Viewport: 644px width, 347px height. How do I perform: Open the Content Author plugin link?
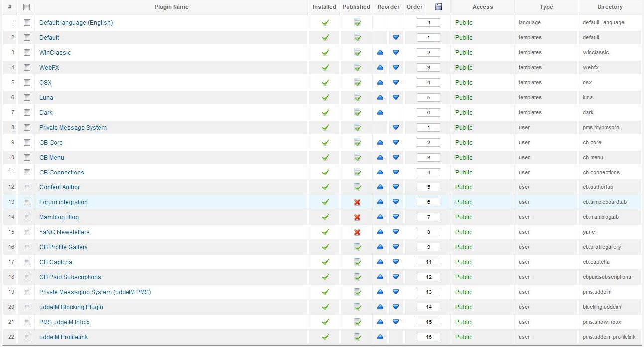[60, 187]
